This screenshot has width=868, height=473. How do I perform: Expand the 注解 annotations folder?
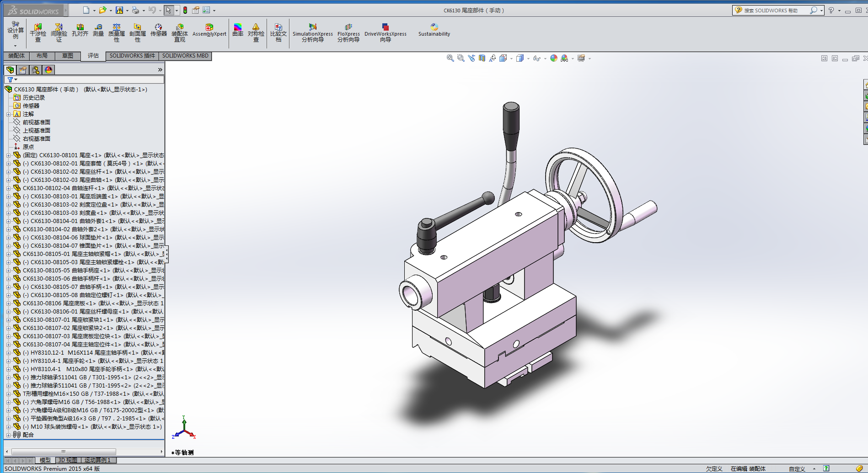8,114
